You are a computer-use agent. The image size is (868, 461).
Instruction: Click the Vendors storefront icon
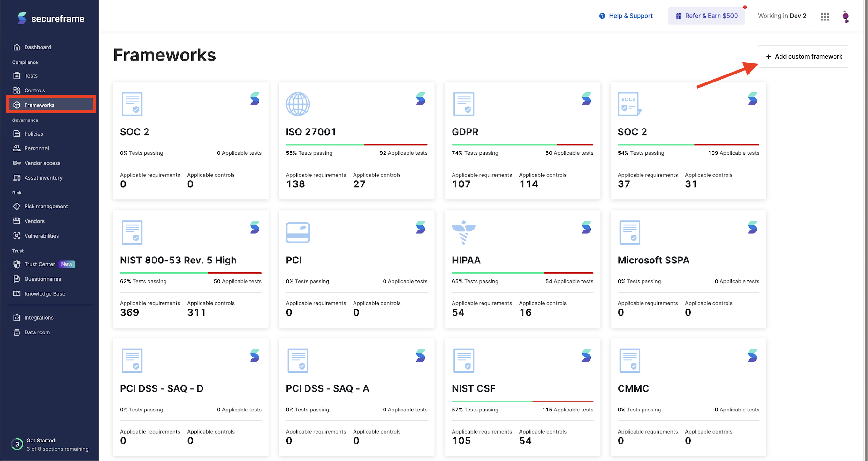(x=17, y=221)
